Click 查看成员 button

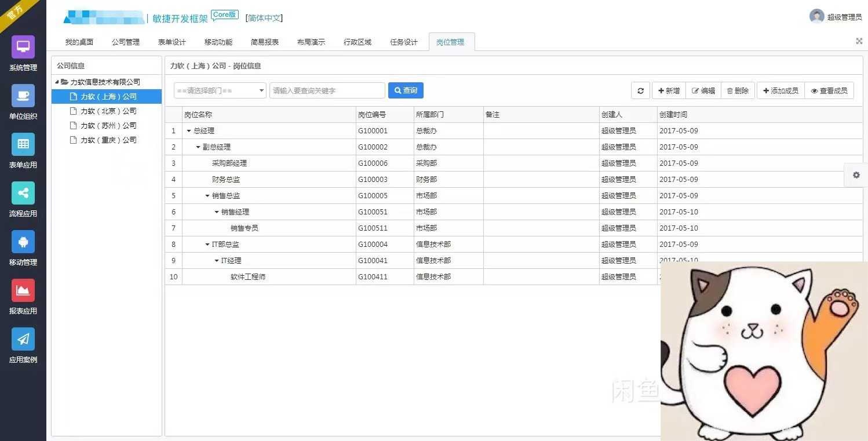point(829,90)
